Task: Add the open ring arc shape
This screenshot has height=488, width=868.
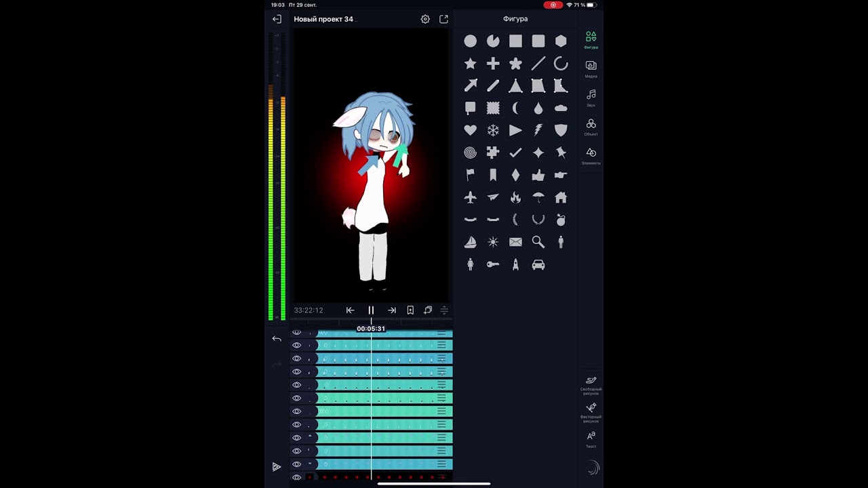Action: pyautogui.click(x=561, y=64)
